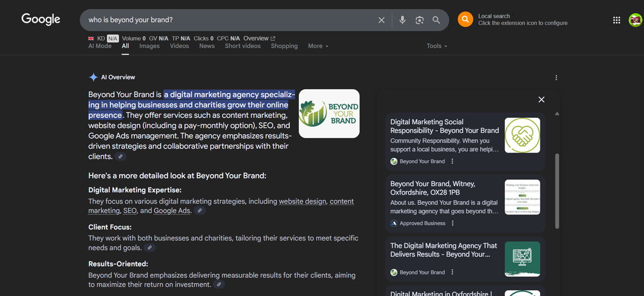Switch to Short videos tab
Image resolution: width=644 pixels, height=296 pixels.
243,46
